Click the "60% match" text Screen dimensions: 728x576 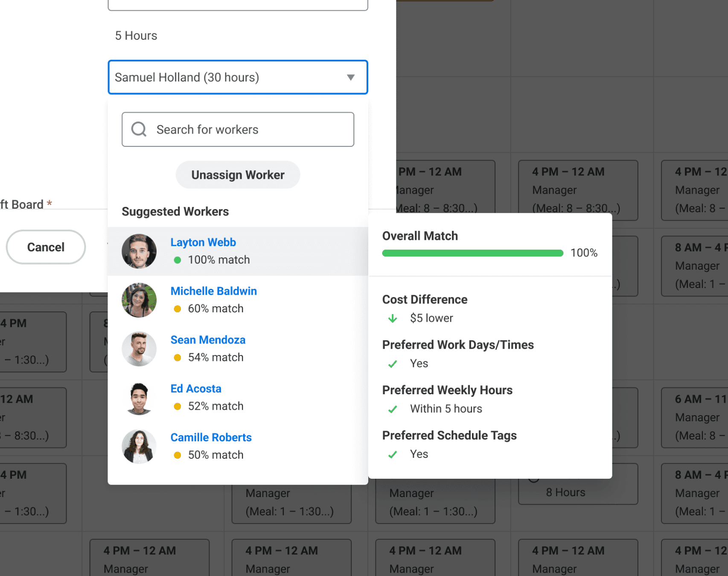216,308
